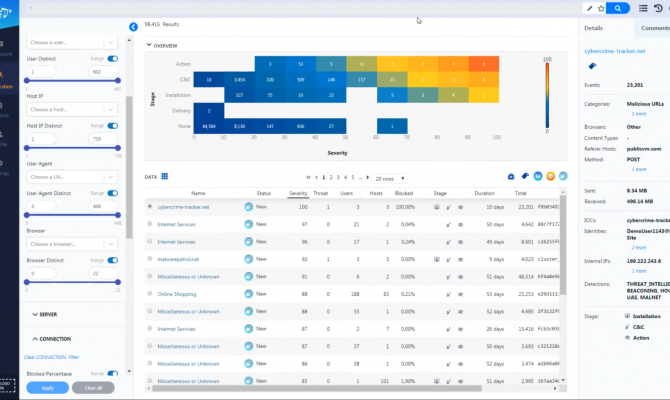670x400 pixels.
Task: Collapse the CONNECTION filter section
Action: click(52, 339)
